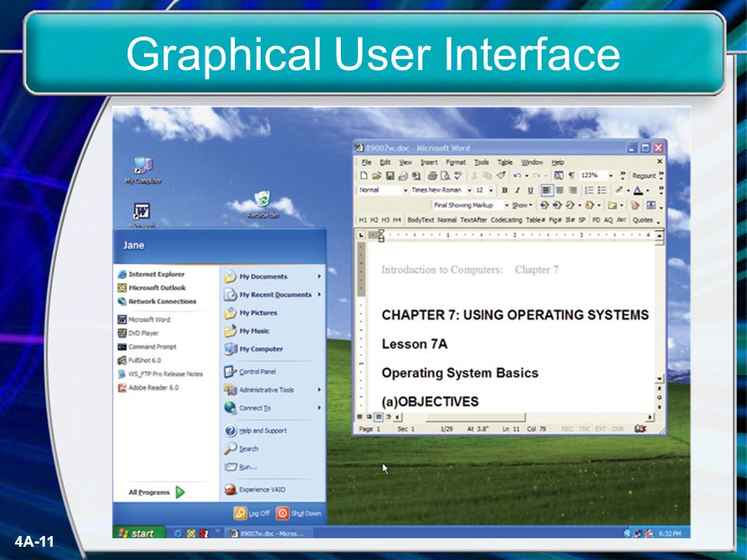Open the File menu in Word
Screen dimensions: 747x560
click(x=366, y=163)
